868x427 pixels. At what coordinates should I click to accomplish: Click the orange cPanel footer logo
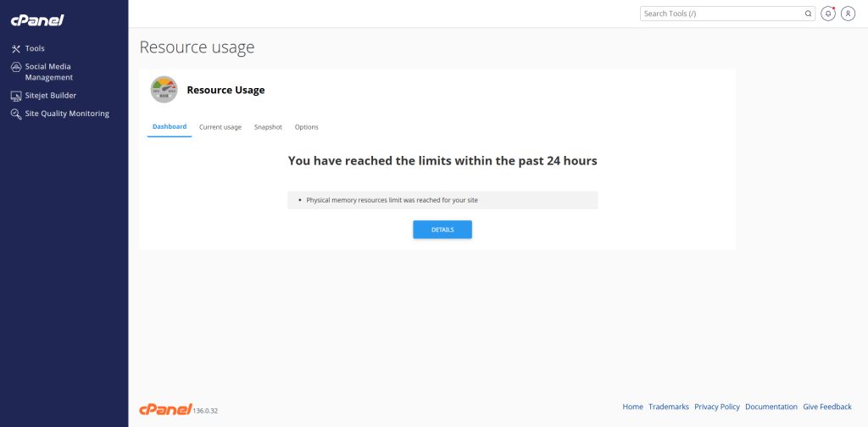click(x=165, y=409)
